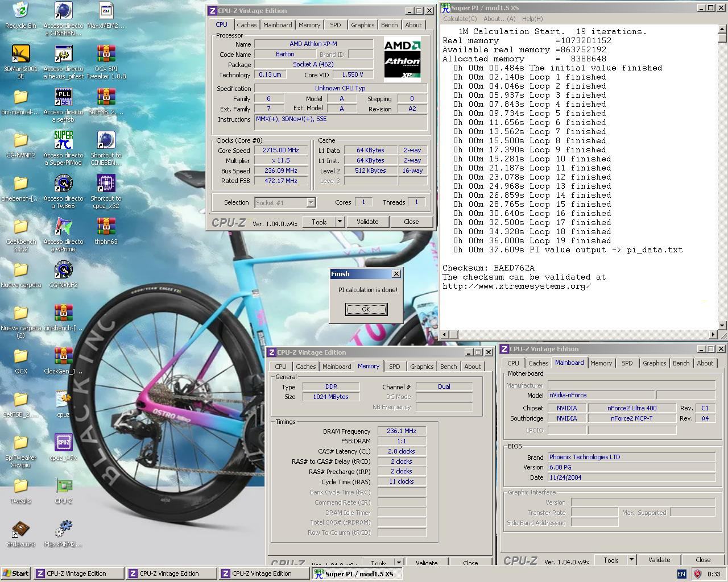Click the DRAM Frequency 236.1 MHz value

(402, 431)
